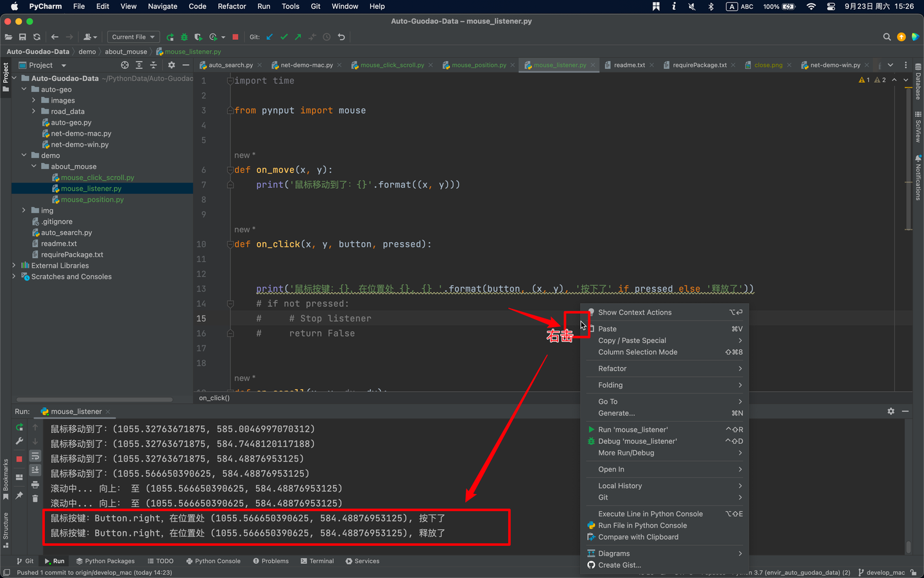Clear the console output with trash icon
924x578 pixels.
tap(35, 498)
